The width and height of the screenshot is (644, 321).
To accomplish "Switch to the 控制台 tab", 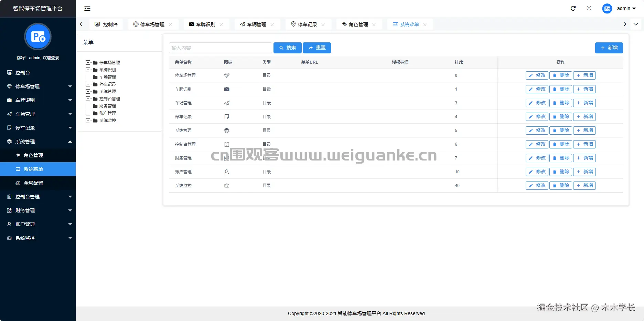I will click(x=106, y=24).
